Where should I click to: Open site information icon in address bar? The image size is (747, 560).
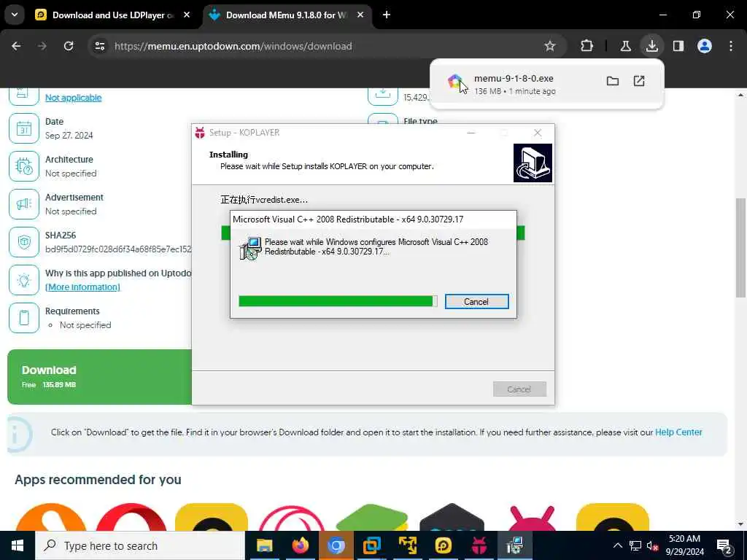[99, 46]
